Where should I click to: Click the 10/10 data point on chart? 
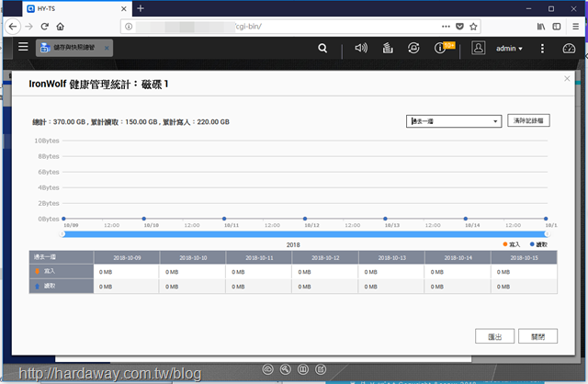(144, 219)
